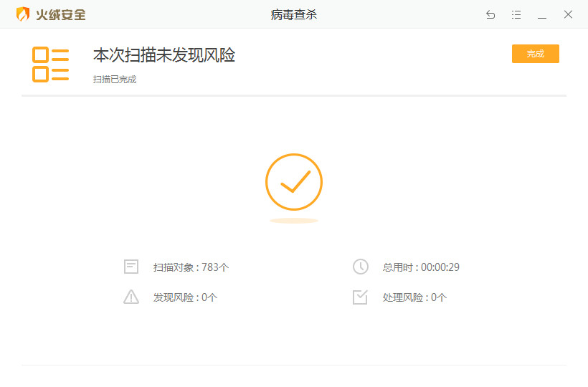Click the orange scan list icon
The image size is (588, 387).
pyautogui.click(x=51, y=64)
